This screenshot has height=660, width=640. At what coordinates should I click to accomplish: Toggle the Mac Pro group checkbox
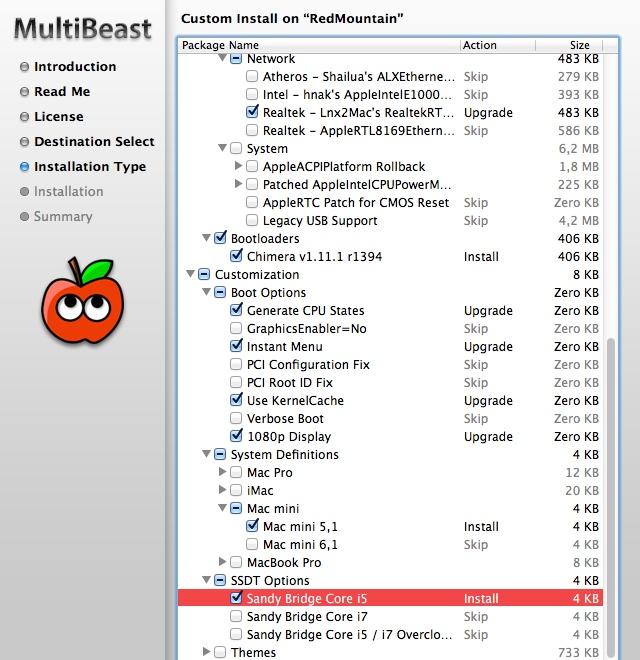236,472
